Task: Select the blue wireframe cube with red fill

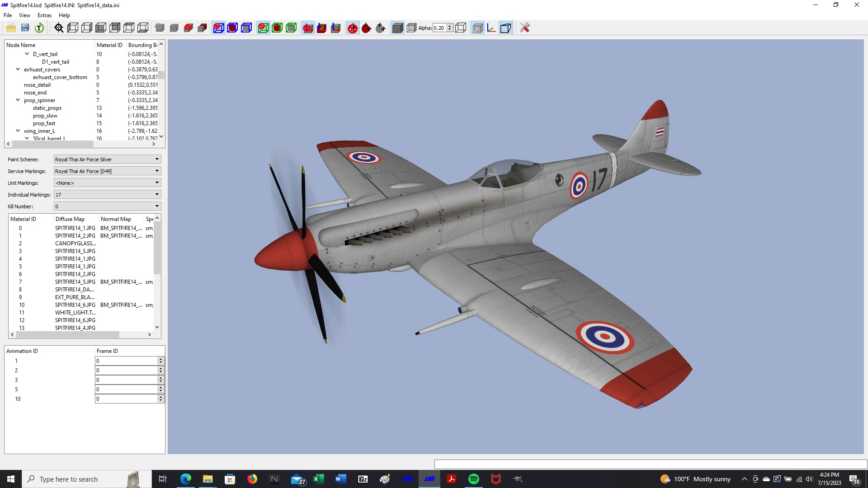Action: 232,28
